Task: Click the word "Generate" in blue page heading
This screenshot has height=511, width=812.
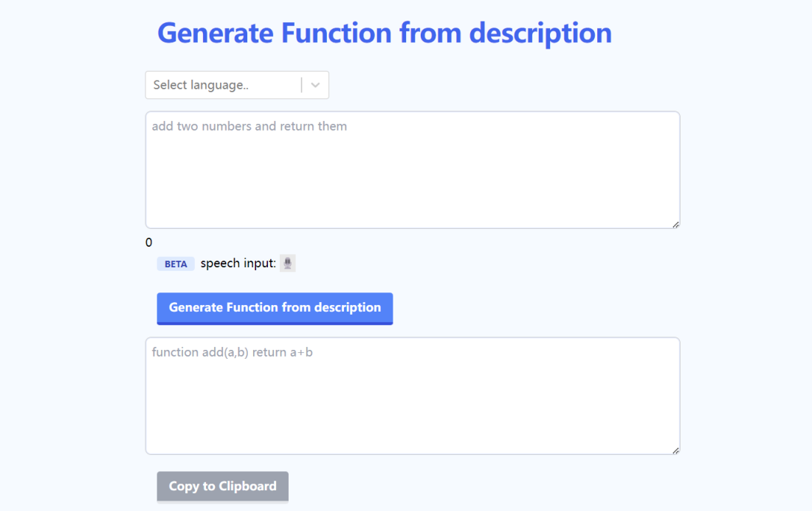Action: (x=213, y=33)
